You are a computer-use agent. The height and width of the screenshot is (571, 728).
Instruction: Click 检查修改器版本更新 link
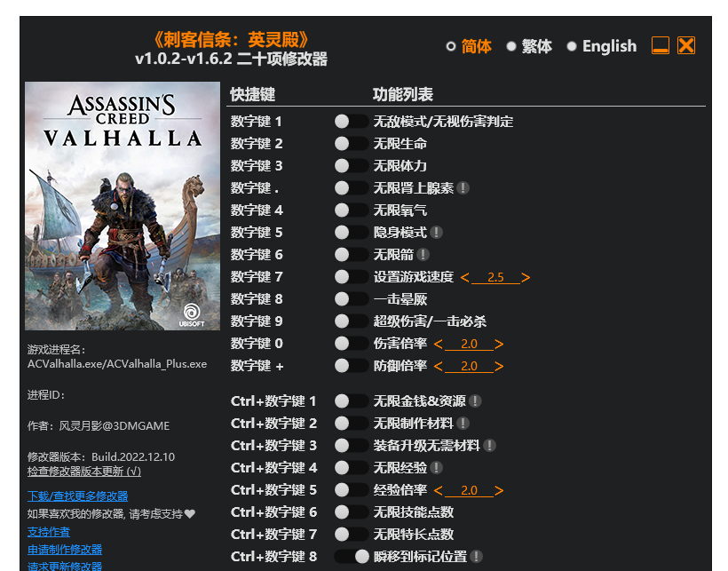point(84,472)
